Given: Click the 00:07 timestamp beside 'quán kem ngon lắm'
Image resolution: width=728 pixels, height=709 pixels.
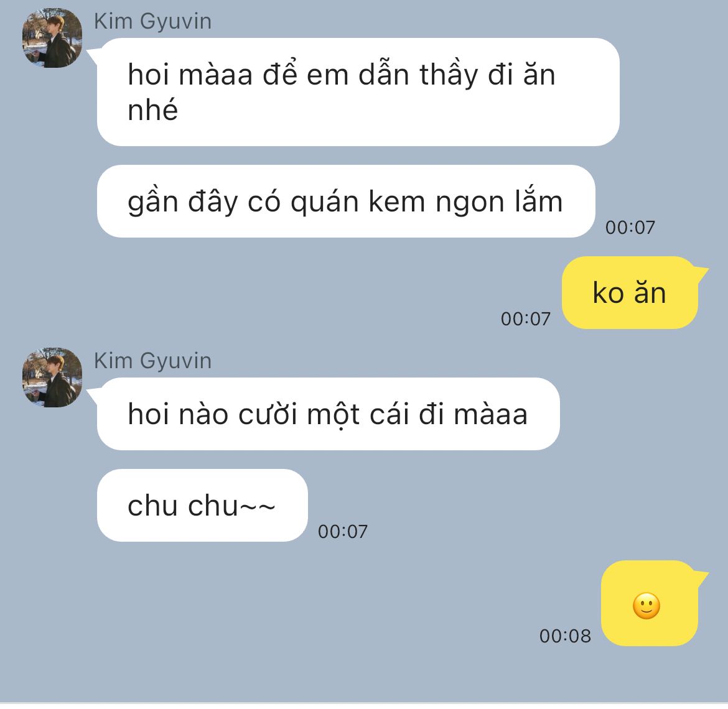Looking at the screenshot, I should [x=630, y=228].
